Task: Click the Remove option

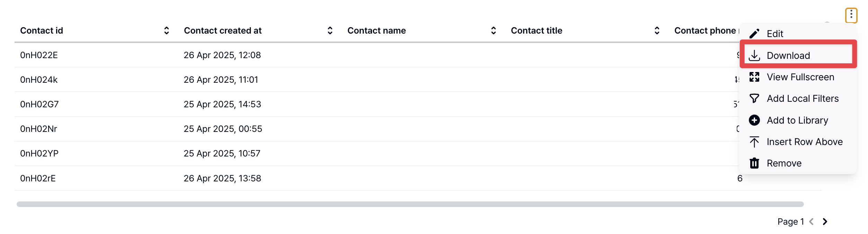Action: pyautogui.click(x=783, y=163)
